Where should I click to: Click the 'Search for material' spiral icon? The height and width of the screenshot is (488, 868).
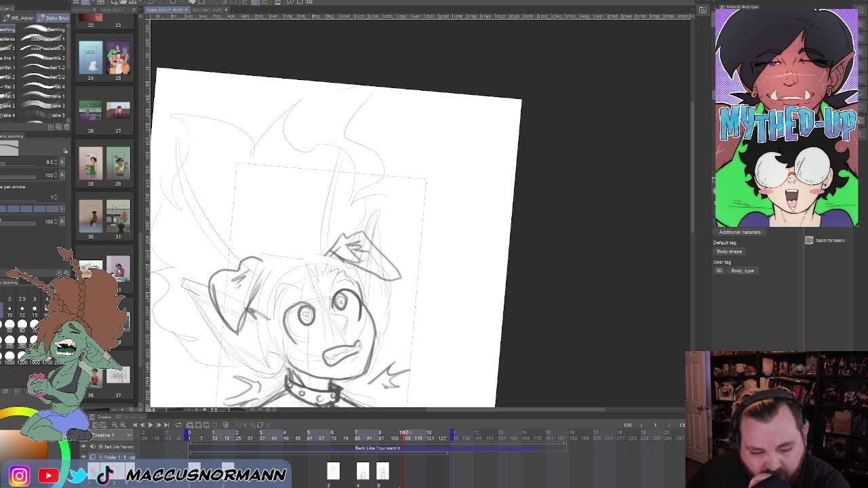809,241
